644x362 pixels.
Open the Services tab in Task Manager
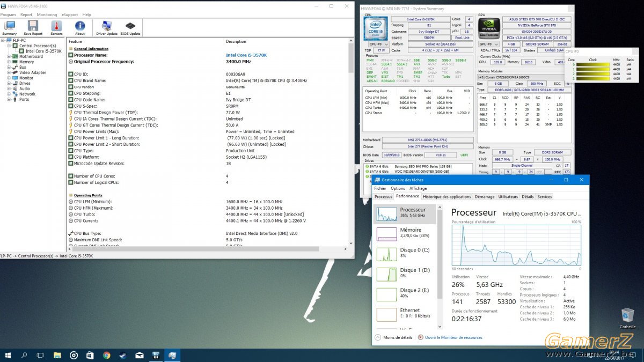pyautogui.click(x=545, y=197)
